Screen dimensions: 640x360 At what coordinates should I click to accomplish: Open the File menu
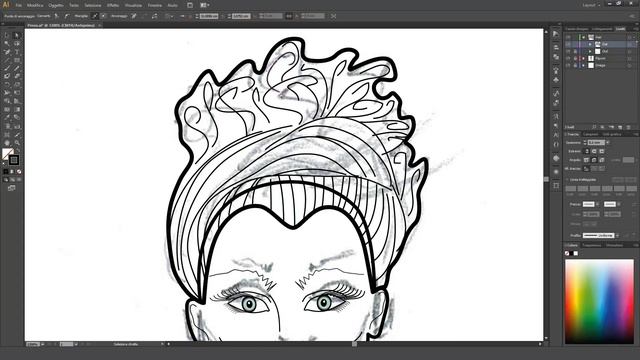[19, 5]
